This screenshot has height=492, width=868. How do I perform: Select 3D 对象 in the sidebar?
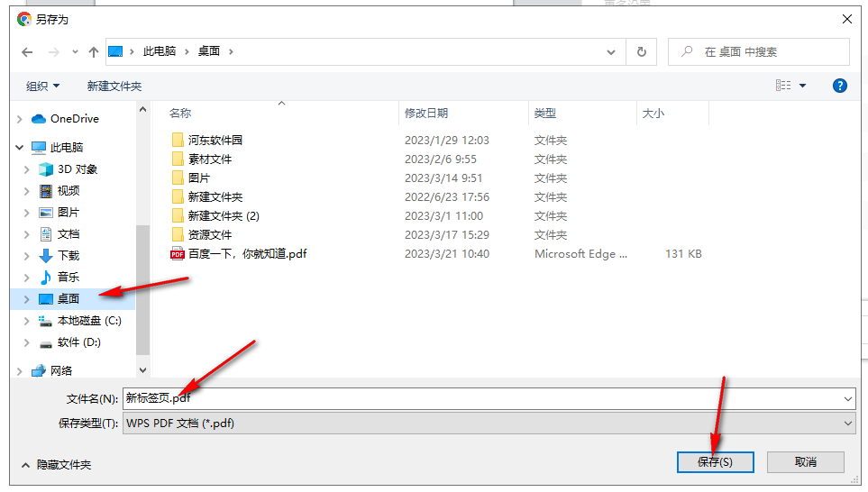point(78,169)
